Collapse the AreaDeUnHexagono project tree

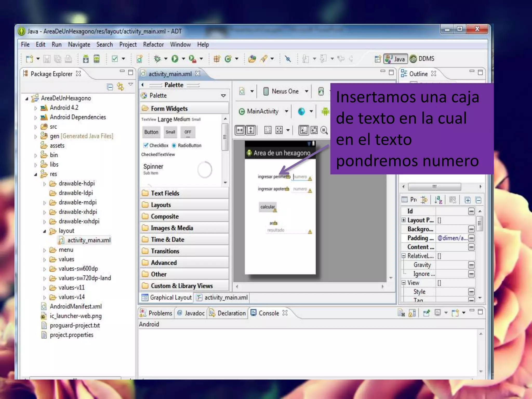pos(26,98)
